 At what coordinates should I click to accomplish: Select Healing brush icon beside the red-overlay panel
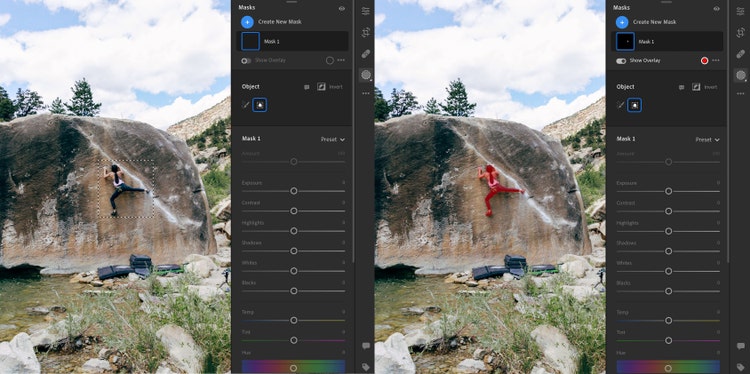pyautogui.click(x=741, y=54)
